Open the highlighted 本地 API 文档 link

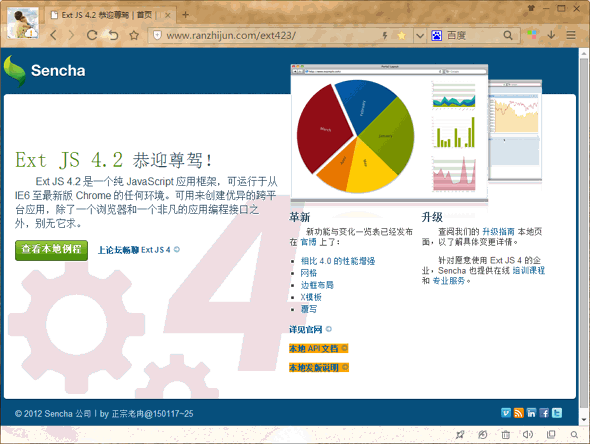click(318, 348)
